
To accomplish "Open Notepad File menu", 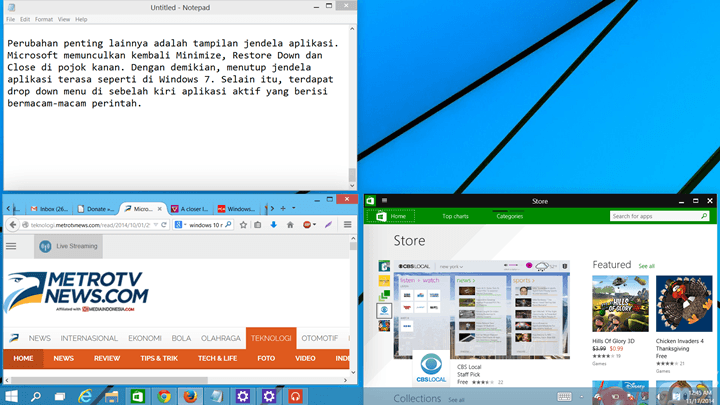I will pyautogui.click(x=11, y=19).
